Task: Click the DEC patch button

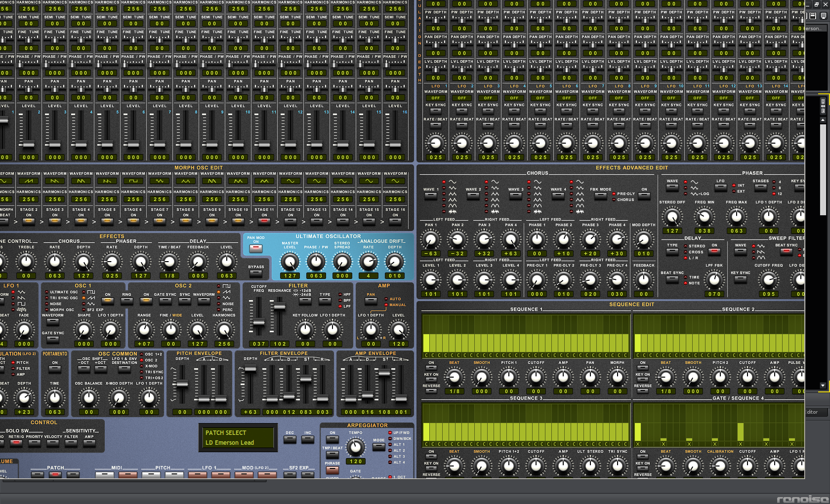Action: point(290,439)
